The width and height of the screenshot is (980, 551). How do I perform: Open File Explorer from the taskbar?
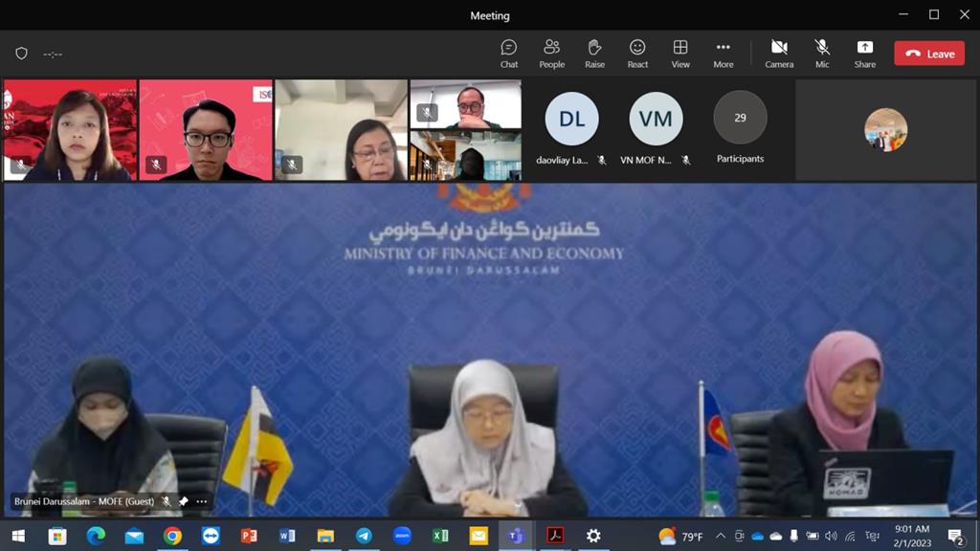point(325,536)
